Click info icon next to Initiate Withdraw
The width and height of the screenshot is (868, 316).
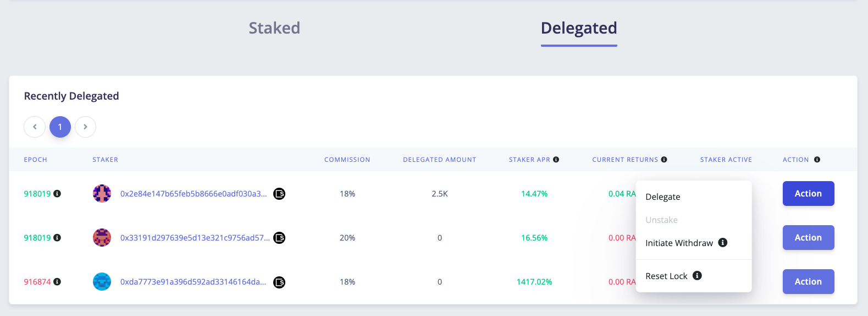[723, 243]
